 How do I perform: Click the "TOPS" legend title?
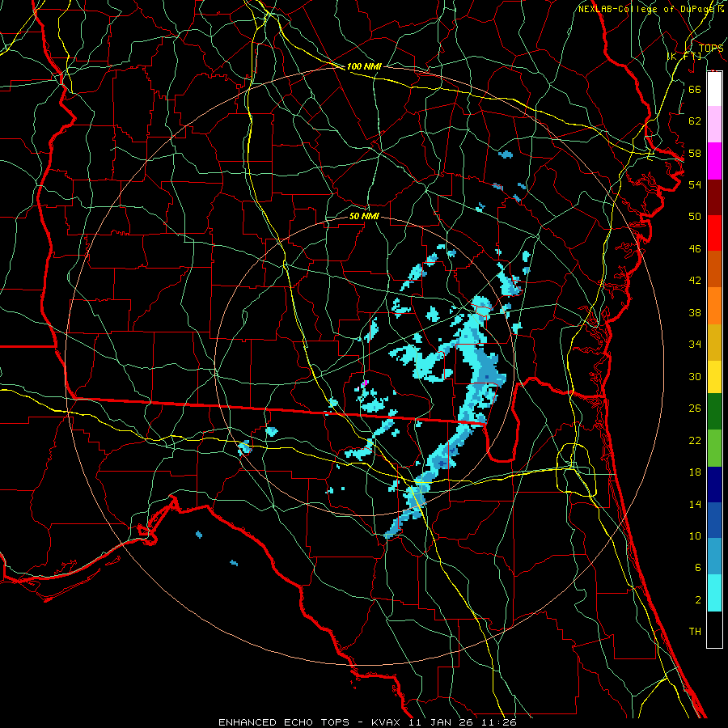click(x=711, y=48)
